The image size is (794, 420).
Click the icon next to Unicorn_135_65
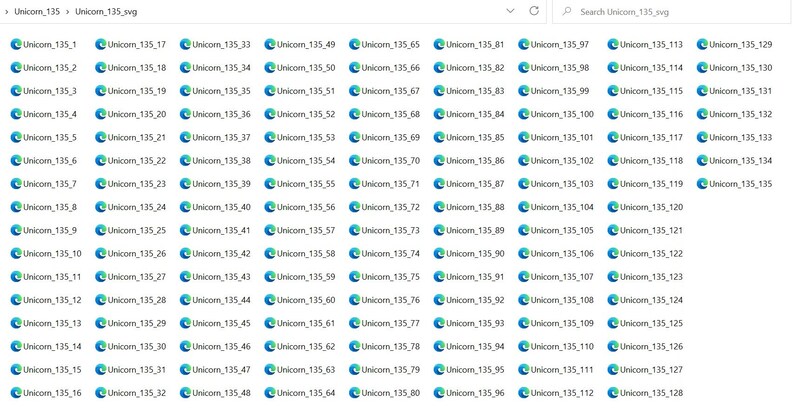pos(354,45)
